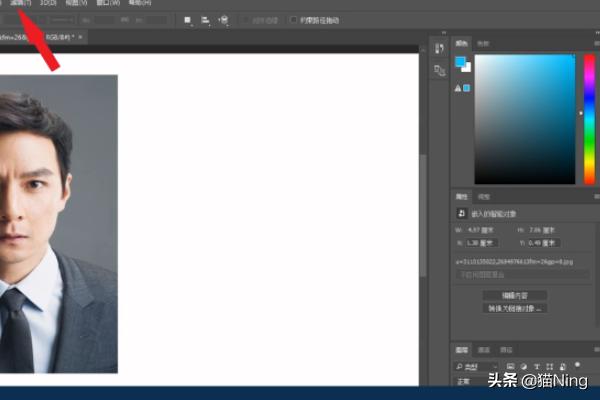600x400 pixels.
Task: Open path operations icon in options bar
Action: 187,20
